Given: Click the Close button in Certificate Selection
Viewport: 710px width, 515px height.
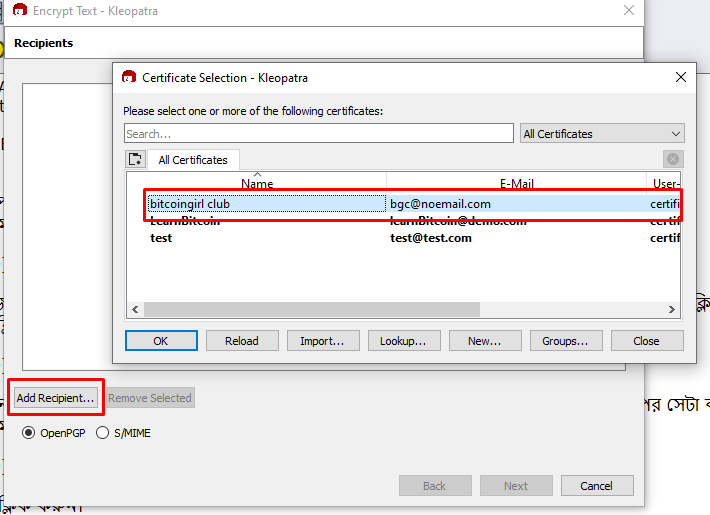Looking at the screenshot, I should click(647, 341).
